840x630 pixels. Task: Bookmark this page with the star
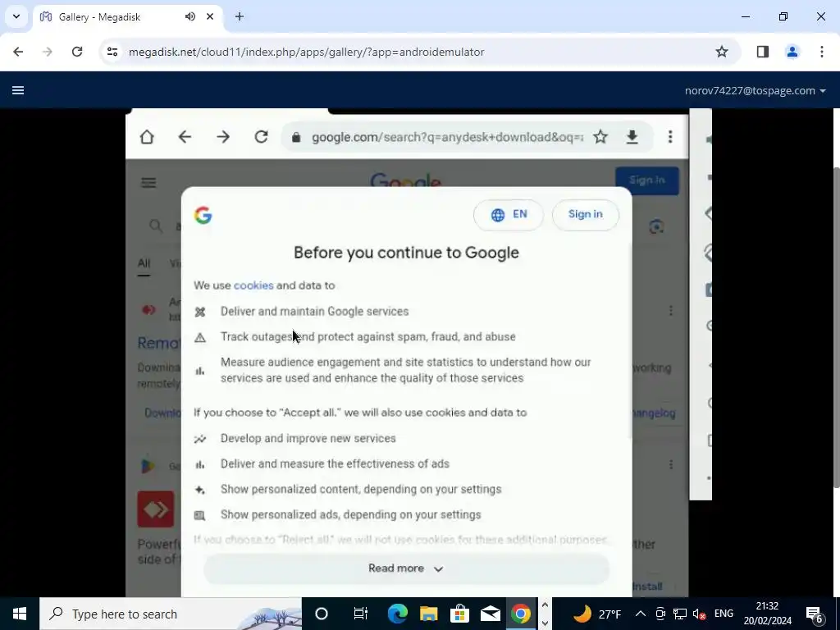(x=722, y=52)
